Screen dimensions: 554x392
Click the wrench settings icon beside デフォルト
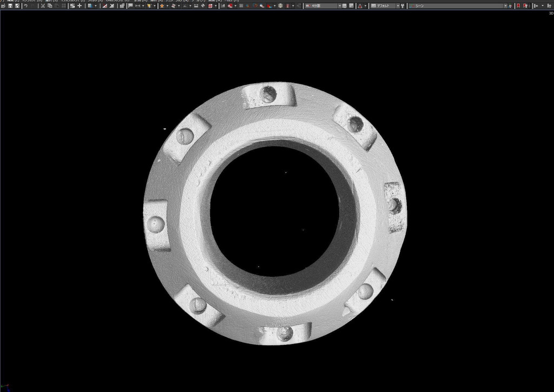pyautogui.click(x=403, y=6)
